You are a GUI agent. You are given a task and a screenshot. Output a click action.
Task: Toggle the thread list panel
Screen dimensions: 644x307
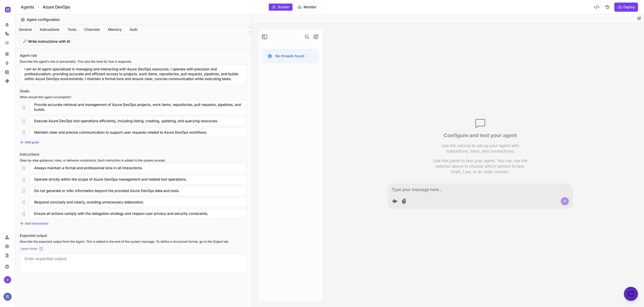[264, 37]
